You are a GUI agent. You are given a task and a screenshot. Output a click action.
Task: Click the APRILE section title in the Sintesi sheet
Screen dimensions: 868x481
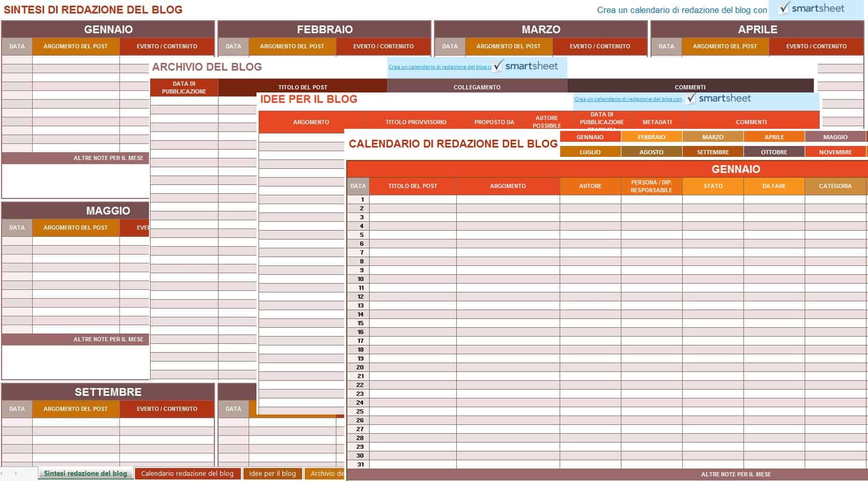coord(757,30)
